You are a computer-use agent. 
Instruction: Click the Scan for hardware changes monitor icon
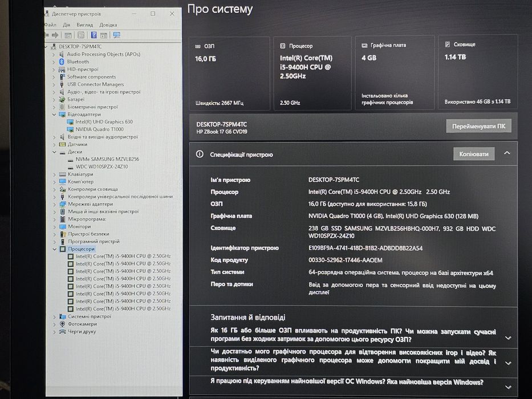pos(117,35)
